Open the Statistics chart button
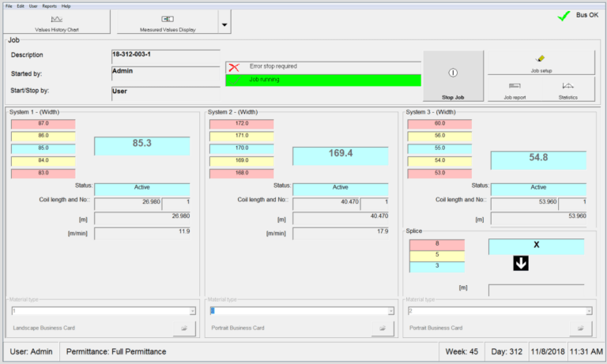The width and height of the screenshot is (607, 364). coord(567,89)
